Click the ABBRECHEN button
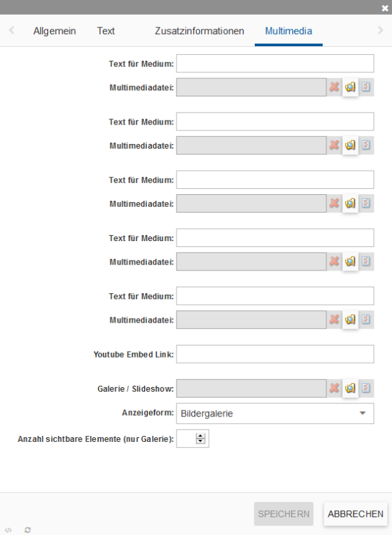Viewport: 392px width, 535px height. 355,514
